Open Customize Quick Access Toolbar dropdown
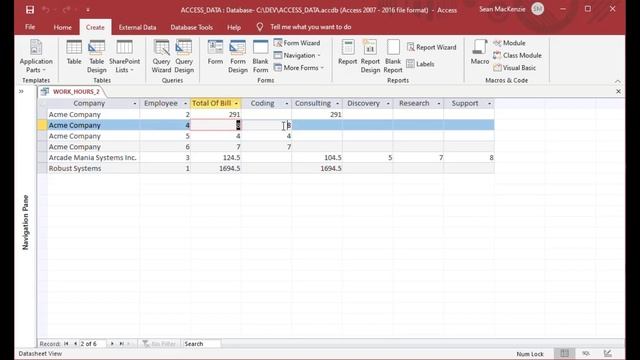Image resolution: width=640 pixels, height=360 pixels. point(88,9)
